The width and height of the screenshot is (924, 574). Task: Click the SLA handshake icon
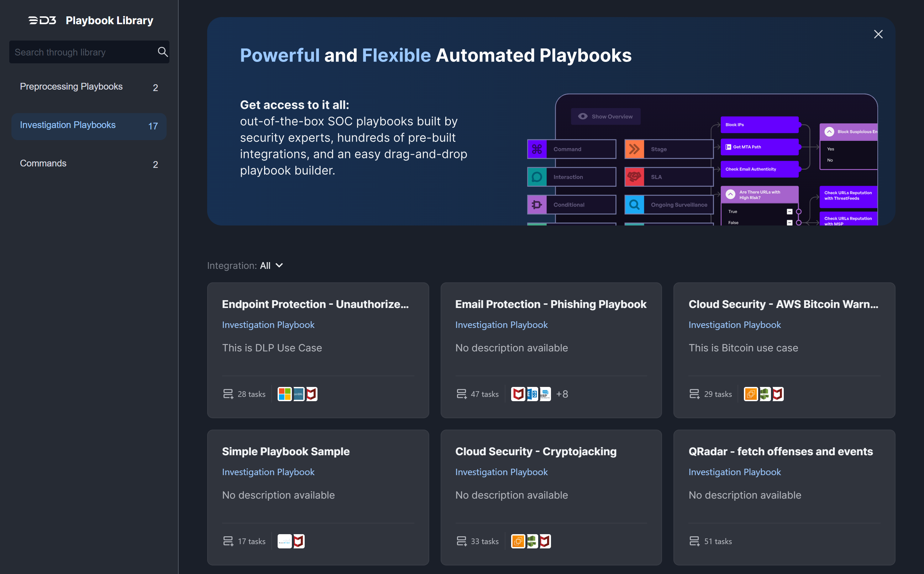pyautogui.click(x=634, y=177)
